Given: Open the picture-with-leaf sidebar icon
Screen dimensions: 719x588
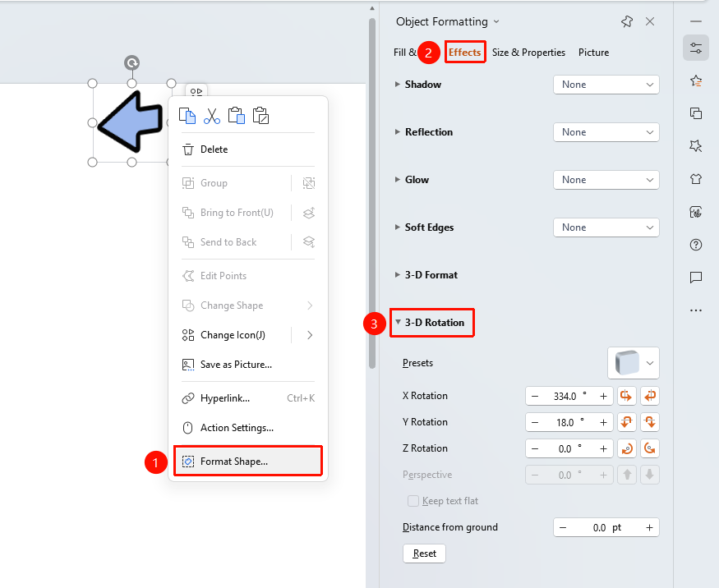Looking at the screenshot, I should pyautogui.click(x=696, y=212).
